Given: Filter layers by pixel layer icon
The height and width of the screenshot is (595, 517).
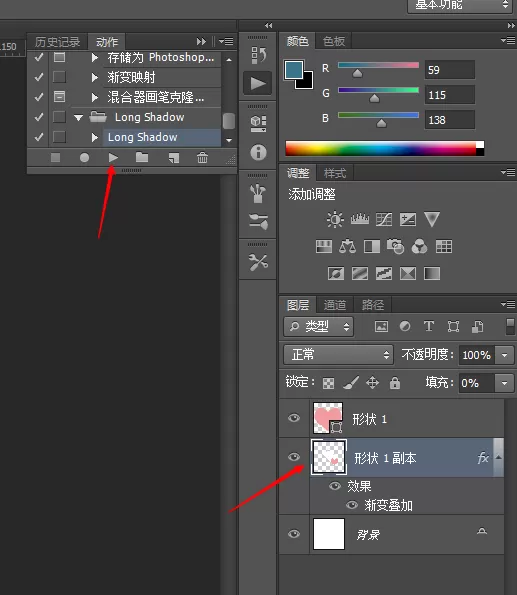Looking at the screenshot, I should coord(381,326).
